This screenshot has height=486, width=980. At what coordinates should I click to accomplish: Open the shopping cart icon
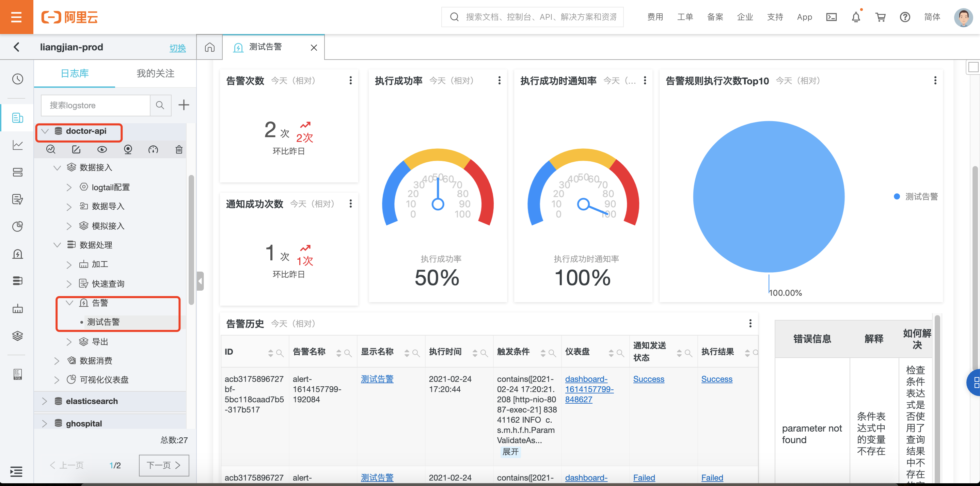[x=880, y=17]
